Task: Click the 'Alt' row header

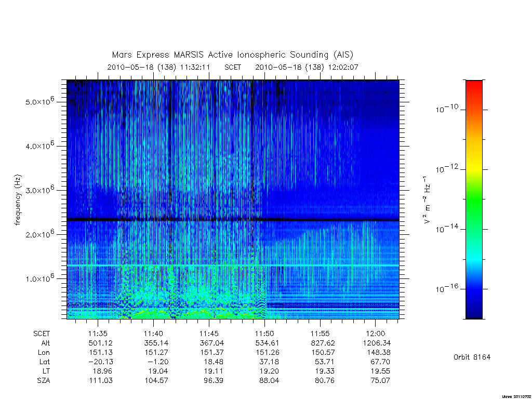Action: (x=46, y=343)
